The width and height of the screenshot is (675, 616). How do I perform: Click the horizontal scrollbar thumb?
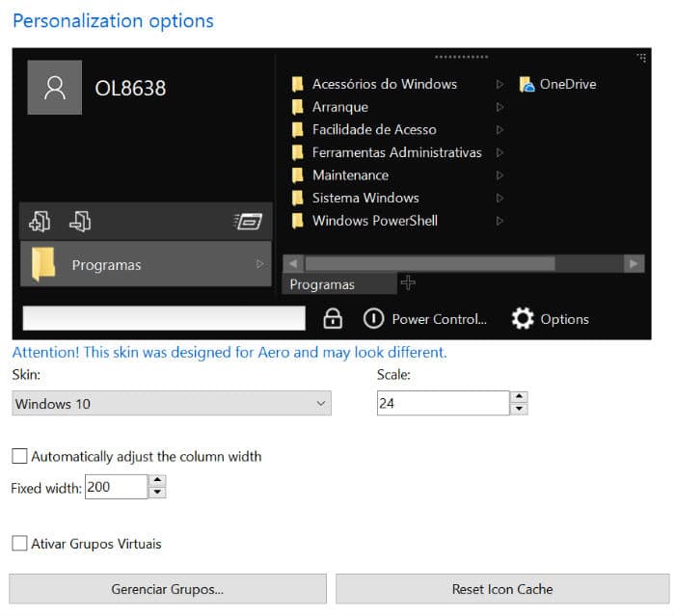click(x=430, y=263)
